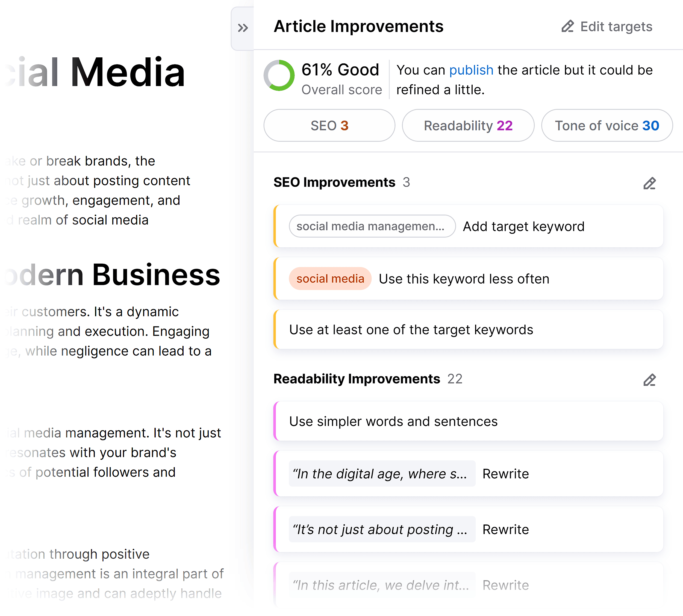Click Rewrite beside the digital age sentence

(506, 473)
